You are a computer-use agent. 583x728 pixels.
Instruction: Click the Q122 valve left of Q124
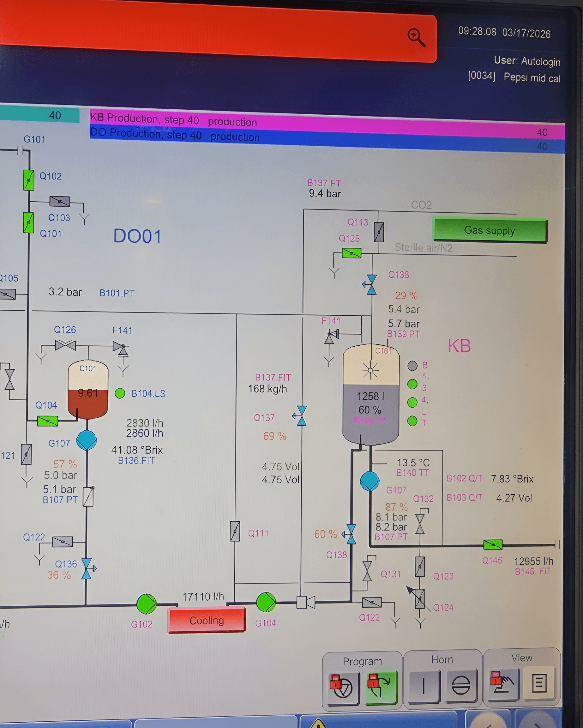(x=372, y=602)
